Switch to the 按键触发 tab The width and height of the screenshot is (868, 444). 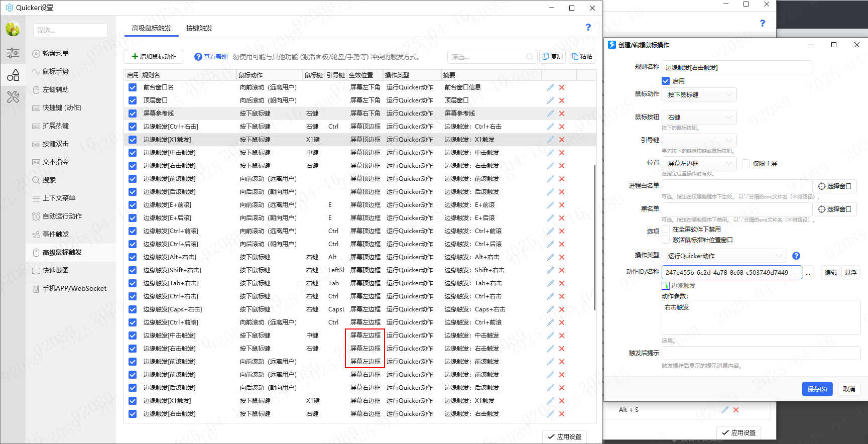click(x=199, y=28)
